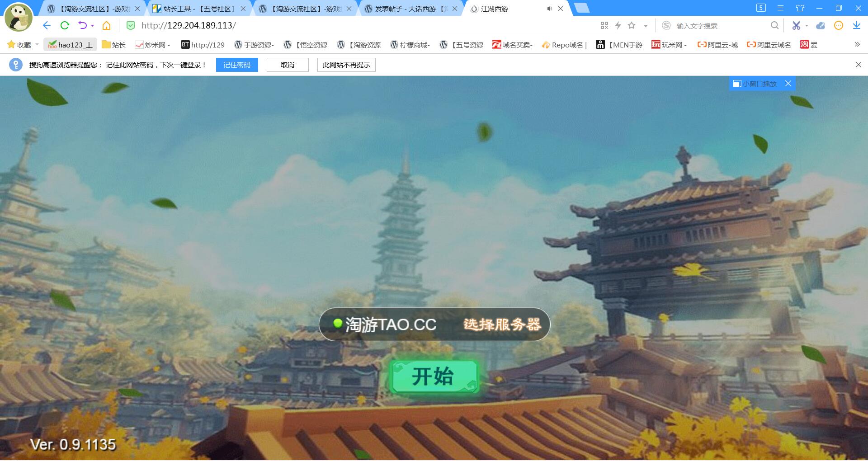Screen dimensions: 868x461
Task: Click the lightning quick-access icon
Action: click(618, 25)
